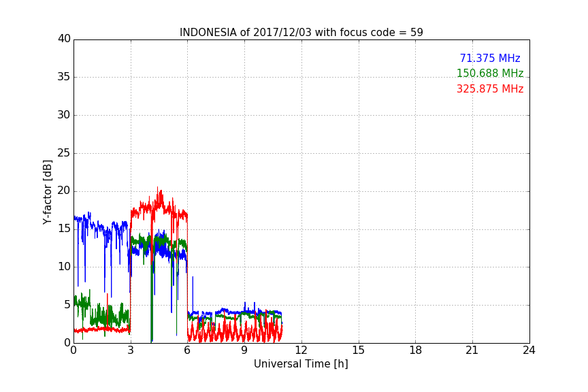Click the x-axis tick label 15

358,350
